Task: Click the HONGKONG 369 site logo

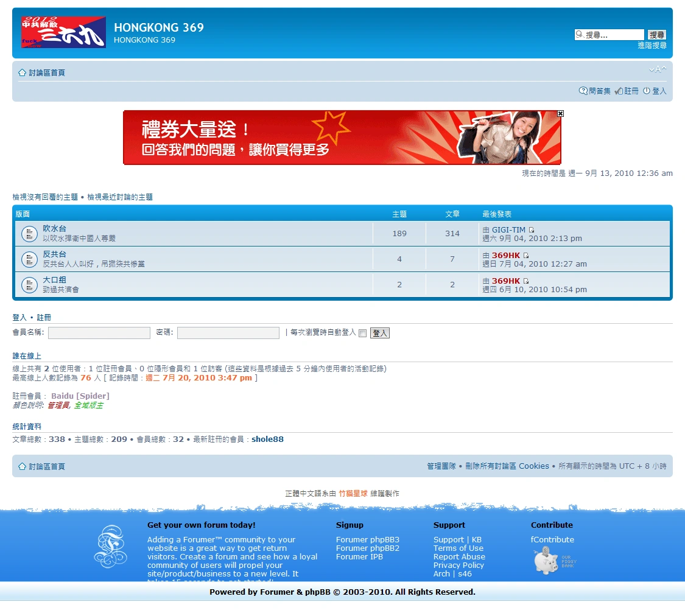Action: [63, 32]
